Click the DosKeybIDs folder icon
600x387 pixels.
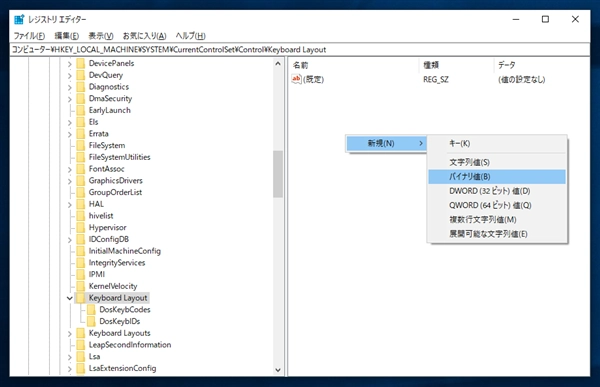coord(91,321)
